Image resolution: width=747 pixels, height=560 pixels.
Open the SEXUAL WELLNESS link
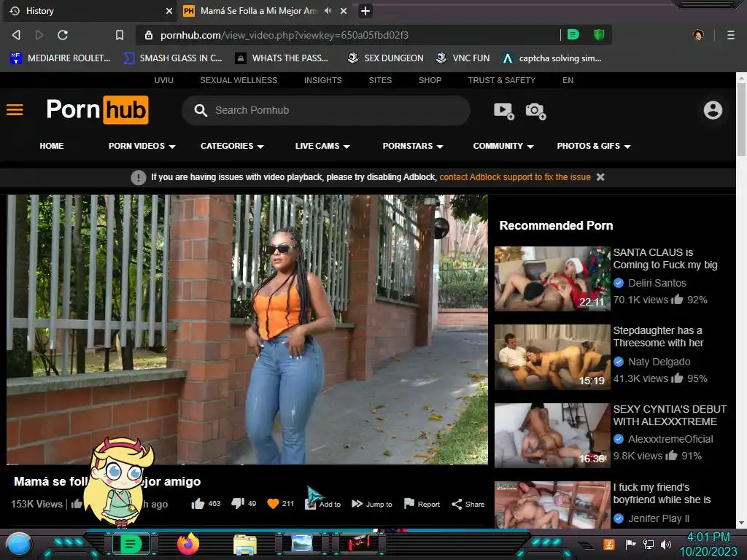[239, 80]
